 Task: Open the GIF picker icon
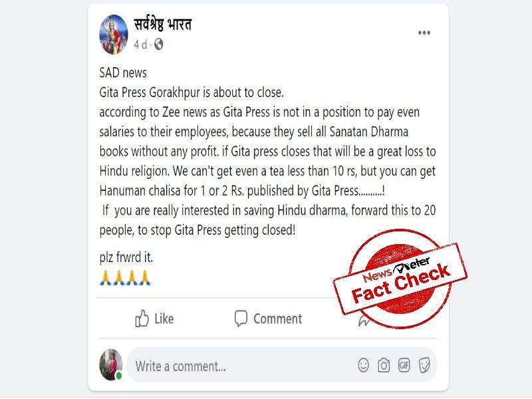coord(404,365)
